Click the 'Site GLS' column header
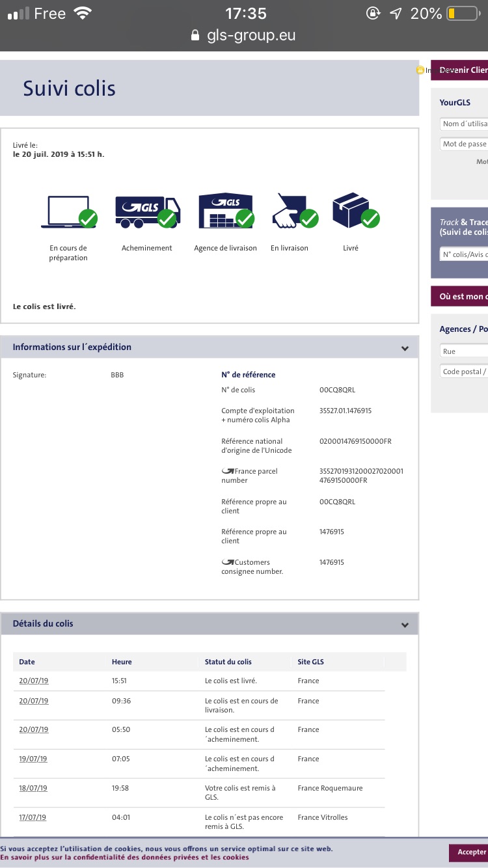This screenshot has height=868, width=488. pyautogui.click(x=310, y=662)
